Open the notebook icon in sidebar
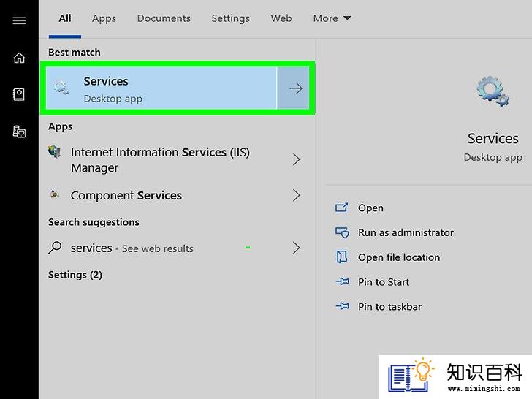Viewport: 532px width, 399px height. tap(19, 95)
